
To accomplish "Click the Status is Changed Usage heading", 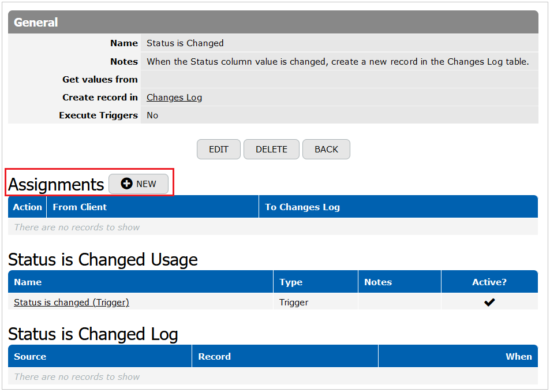I will [103, 260].
